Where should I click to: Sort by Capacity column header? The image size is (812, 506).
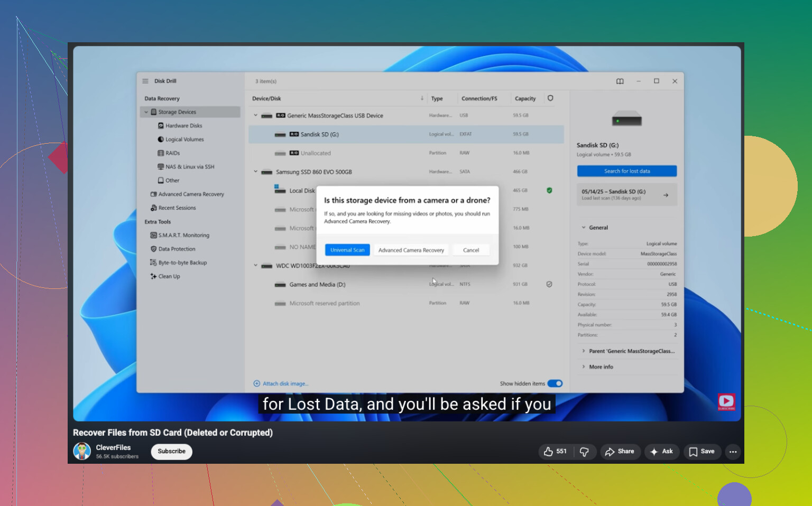click(x=525, y=99)
